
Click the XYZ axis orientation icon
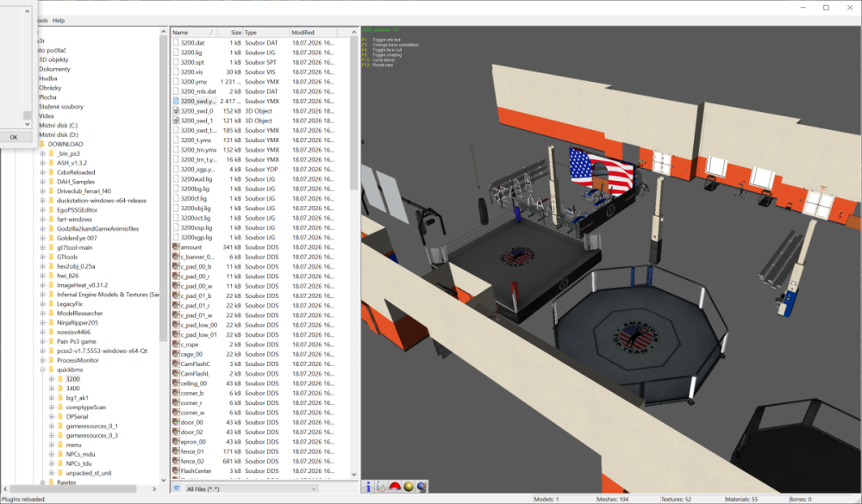click(x=382, y=487)
